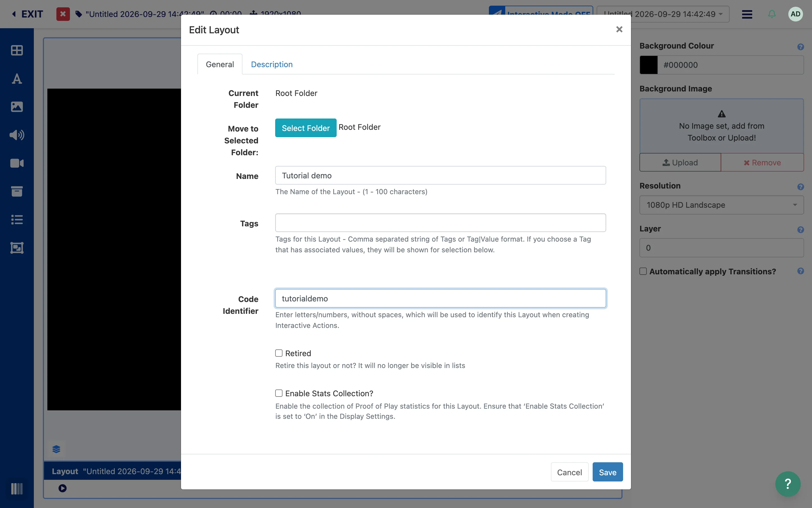This screenshot has width=812, height=508.
Task: Click Upload background image button
Action: (680, 163)
